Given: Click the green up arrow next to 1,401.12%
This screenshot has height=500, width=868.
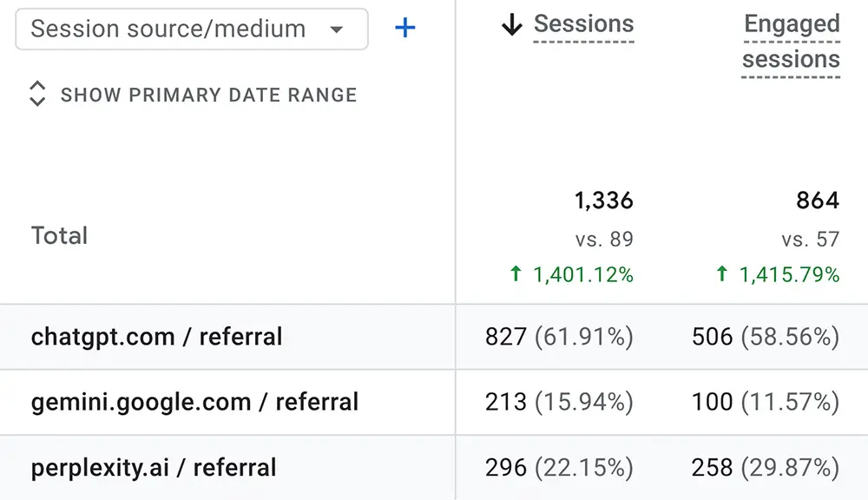Looking at the screenshot, I should [x=516, y=273].
